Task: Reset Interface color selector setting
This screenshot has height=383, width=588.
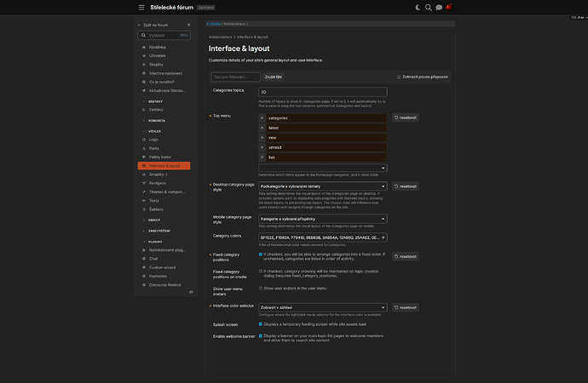Action: (x=406, y=307)
